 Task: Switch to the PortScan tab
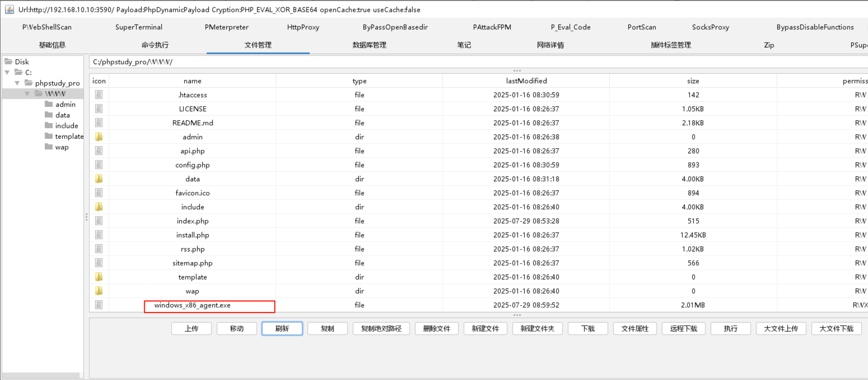coord(642,27)
